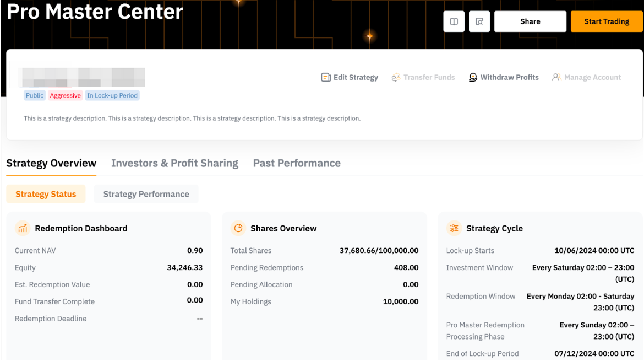Click the Strategy Cycle sliders icon
This screenshot has width=644, height=361.
(454, 228)
